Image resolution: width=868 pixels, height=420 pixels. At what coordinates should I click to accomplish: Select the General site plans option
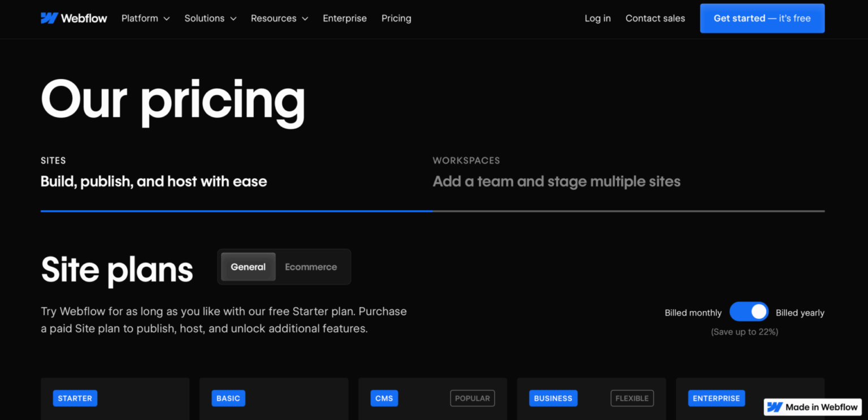tap(248, 267)
